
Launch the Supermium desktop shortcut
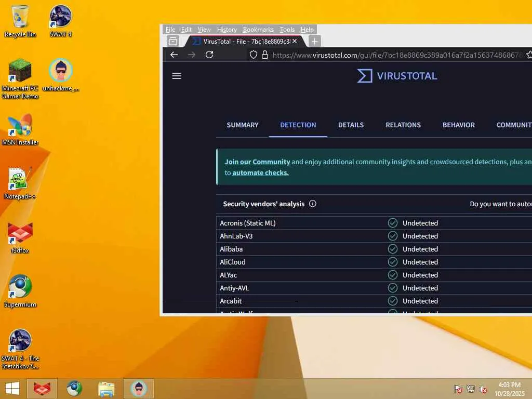pyautogui.click(x=20, y=291)
